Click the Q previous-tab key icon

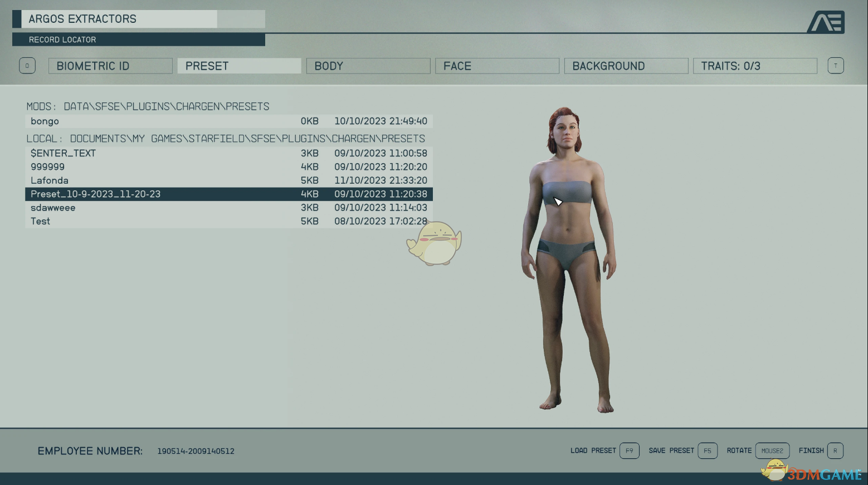(27, 66)
